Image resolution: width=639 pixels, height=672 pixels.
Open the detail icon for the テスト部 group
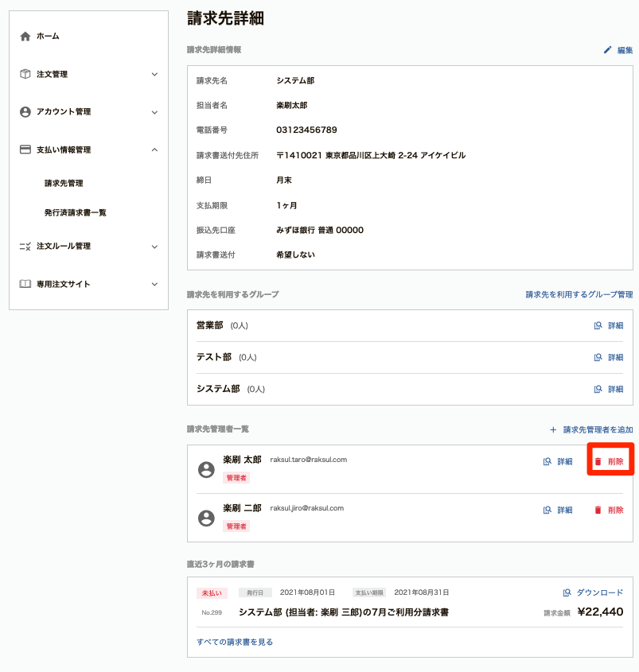point(598,357)
